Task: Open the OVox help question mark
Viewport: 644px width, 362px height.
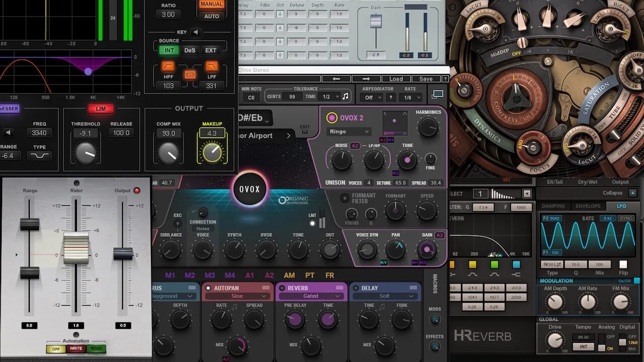Action: pos(445,79)
